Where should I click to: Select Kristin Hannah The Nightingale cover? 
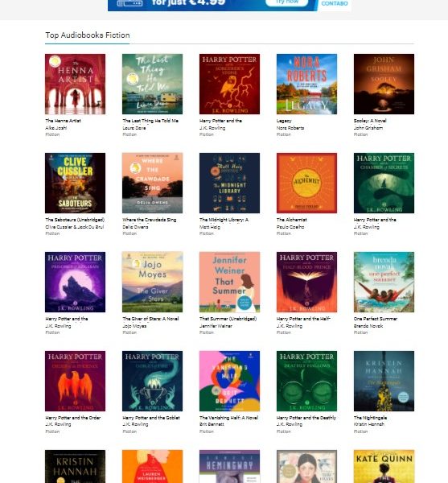point(384,381)
